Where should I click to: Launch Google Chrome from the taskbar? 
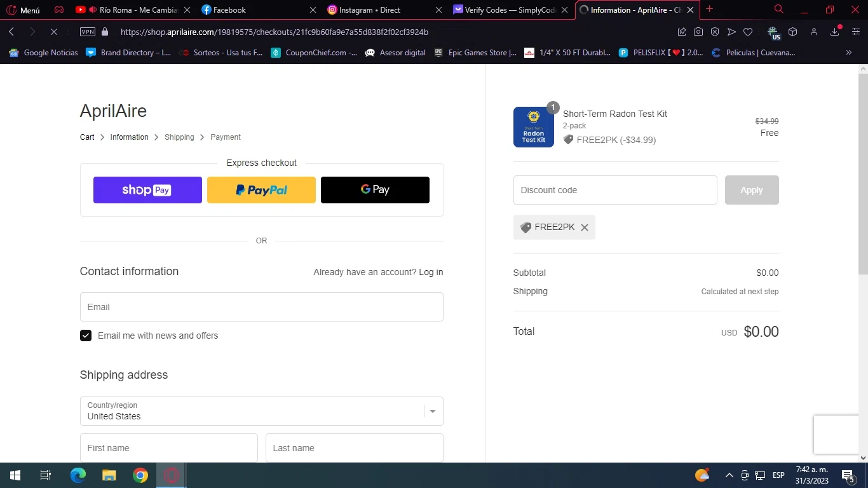[140, 475]
